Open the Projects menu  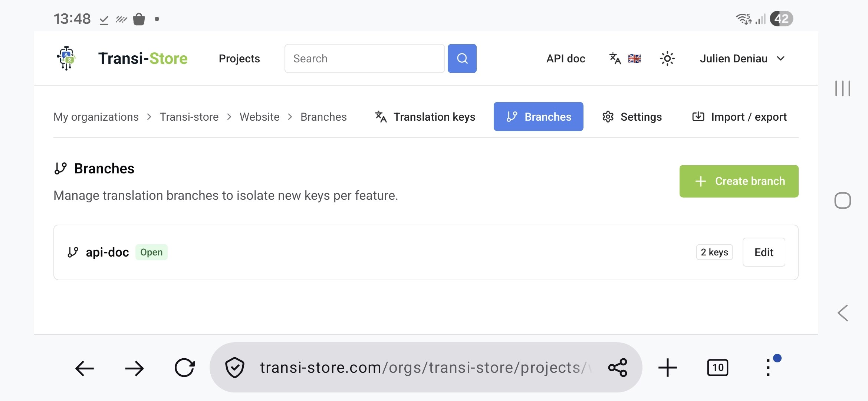(239, 58)
